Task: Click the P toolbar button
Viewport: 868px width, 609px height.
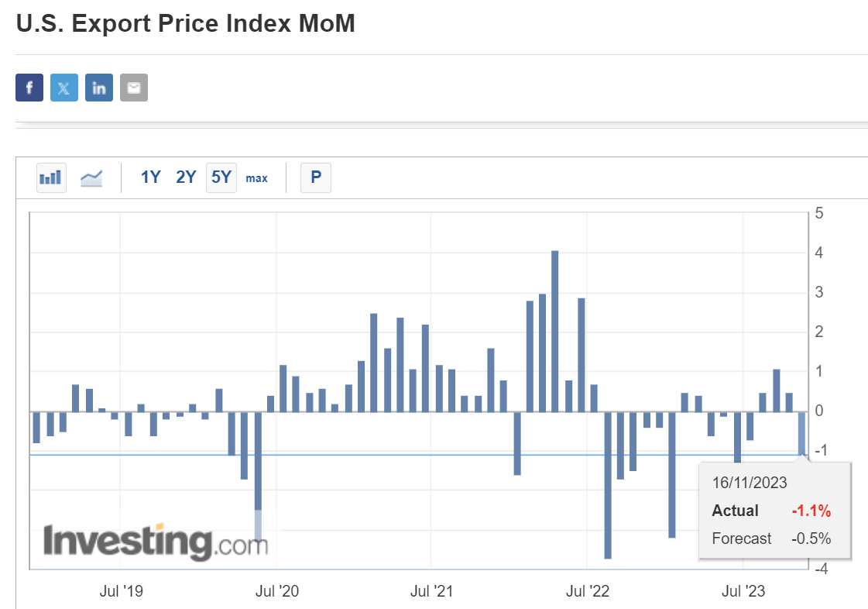Action: click(x=316, y=177)
